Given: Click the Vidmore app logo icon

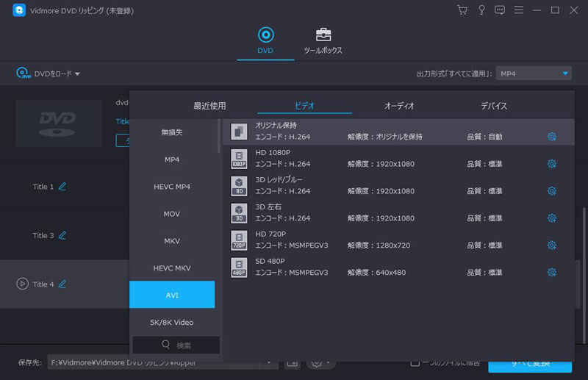Looking at the screenshot, I should coord(19,10).
